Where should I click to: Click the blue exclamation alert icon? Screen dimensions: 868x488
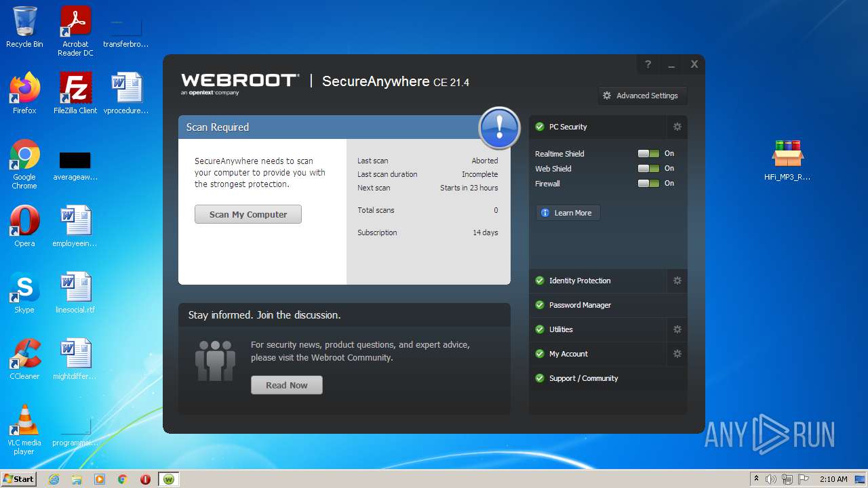pyautogui.click(x=499, y=127)
